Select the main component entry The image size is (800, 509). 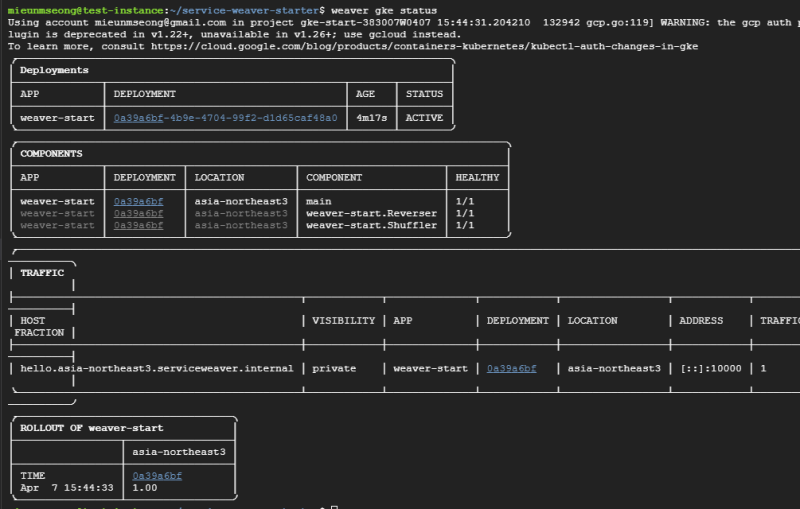[320, 201]
